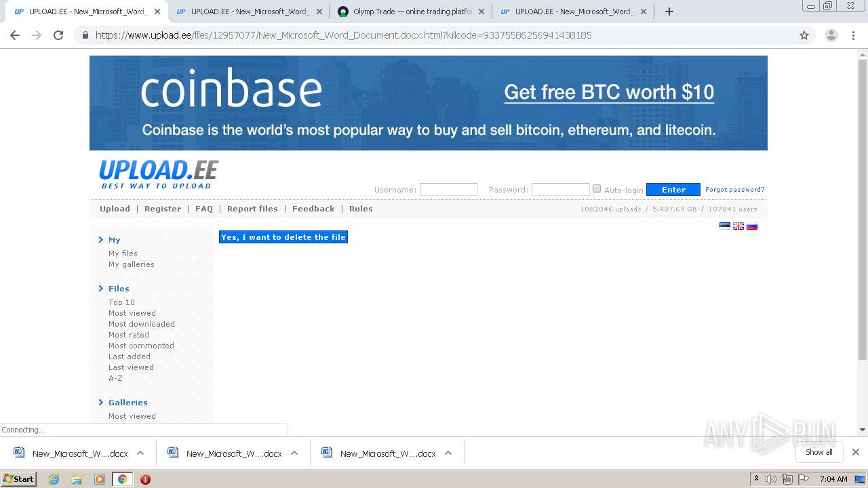868x488 pixels.
Task: Open Most rated files link
Action: [129, 335]
